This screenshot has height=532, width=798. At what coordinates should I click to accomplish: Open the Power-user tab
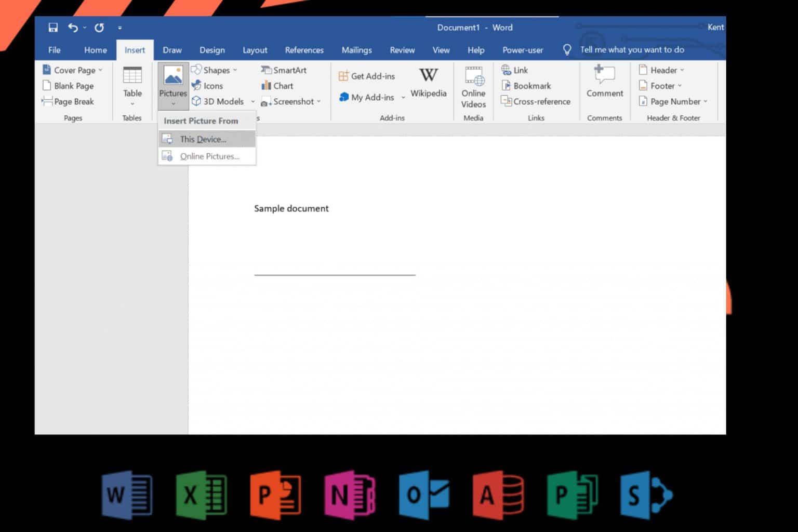(x=523, y=50)
